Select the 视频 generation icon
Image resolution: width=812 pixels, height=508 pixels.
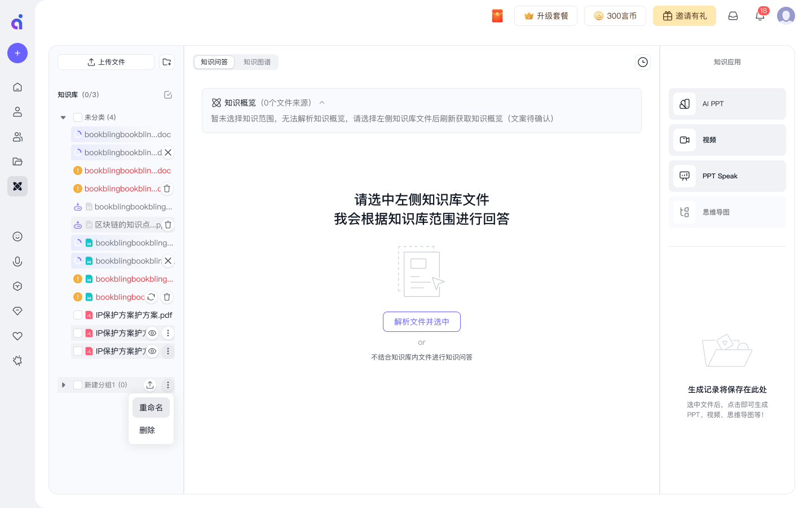pyautogui.click(x=684, y=140)
